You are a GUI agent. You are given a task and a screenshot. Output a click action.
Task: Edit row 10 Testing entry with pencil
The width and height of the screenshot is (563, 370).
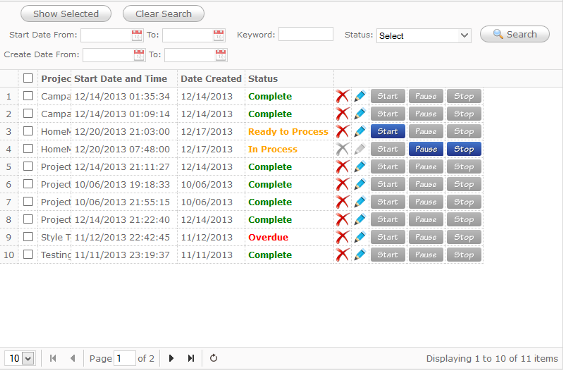(360, 255)
